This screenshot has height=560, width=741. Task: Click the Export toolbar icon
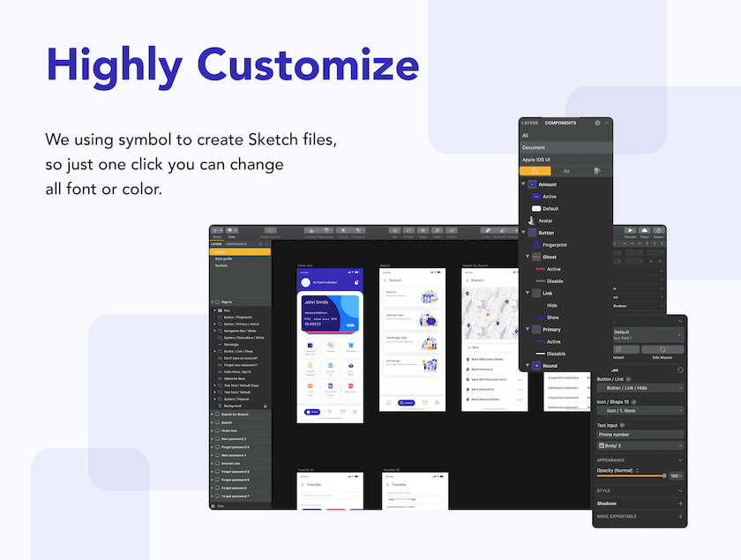pyautogui.click(x=658, y=231)
